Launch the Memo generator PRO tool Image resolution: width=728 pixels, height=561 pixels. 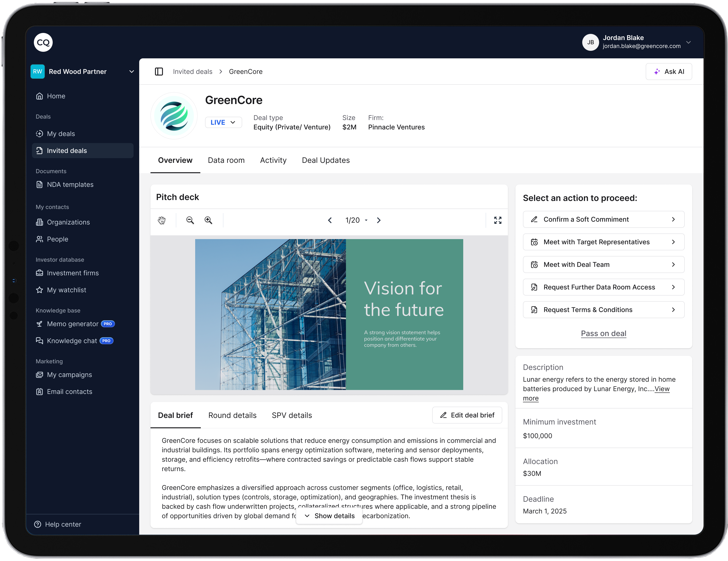point(72,324)
